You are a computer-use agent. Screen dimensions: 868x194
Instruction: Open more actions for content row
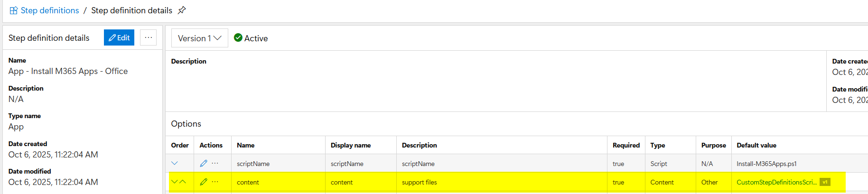pos(215,182)
